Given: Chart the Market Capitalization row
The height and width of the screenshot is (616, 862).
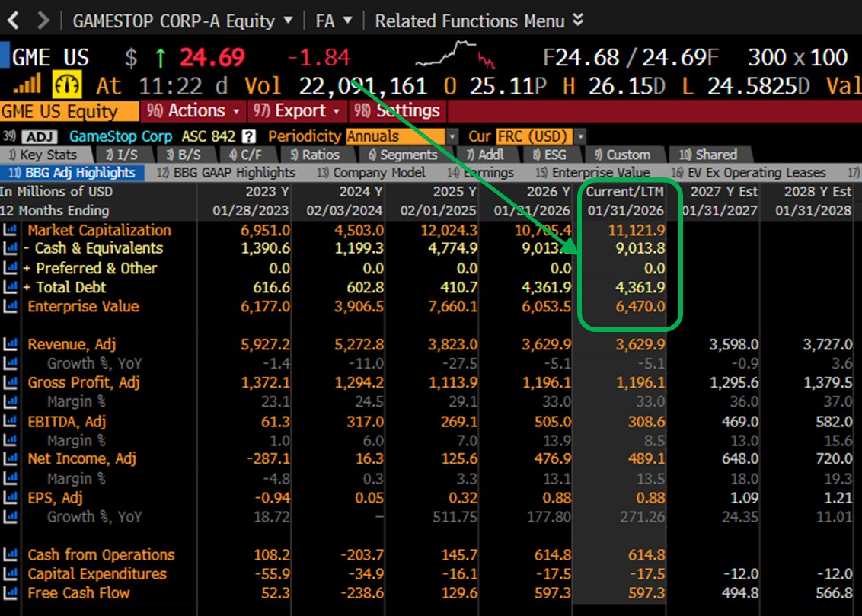Looking at the screenshot, I should [10, 230].
